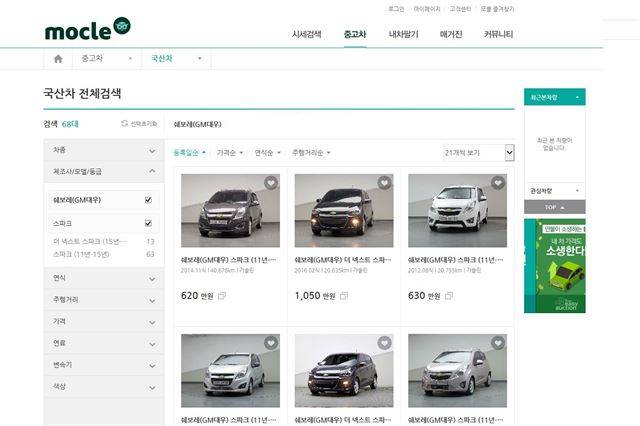Image resolution: width=640 pixels, height=426 pixels.
Task: Favorite the 630만원 white Spark with heart icon
Action: point(498,183)
